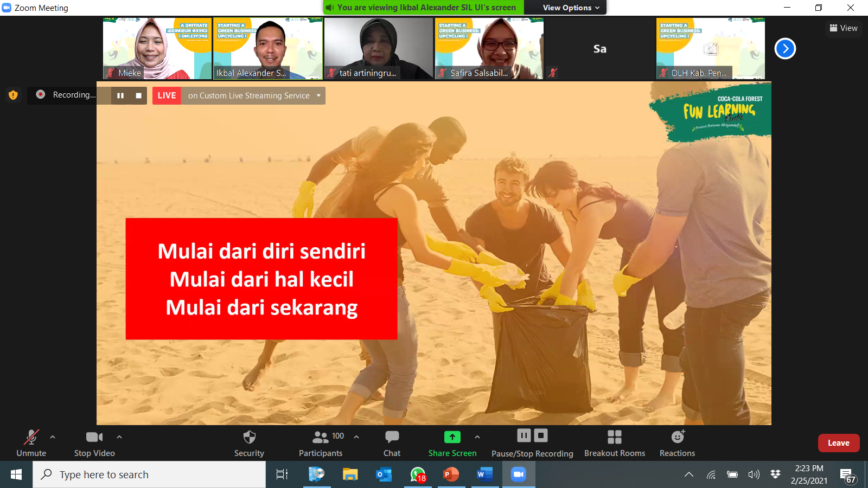Open the Reactions menu
This screenshot has width=868, height=488.
(677, 444)
